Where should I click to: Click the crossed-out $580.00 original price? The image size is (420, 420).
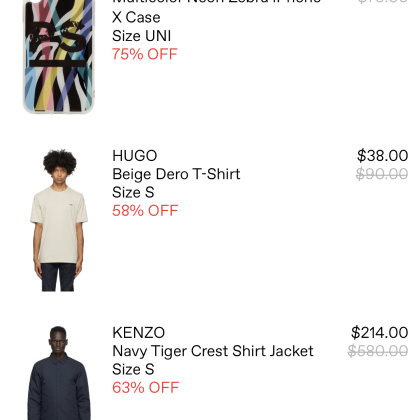378,351
